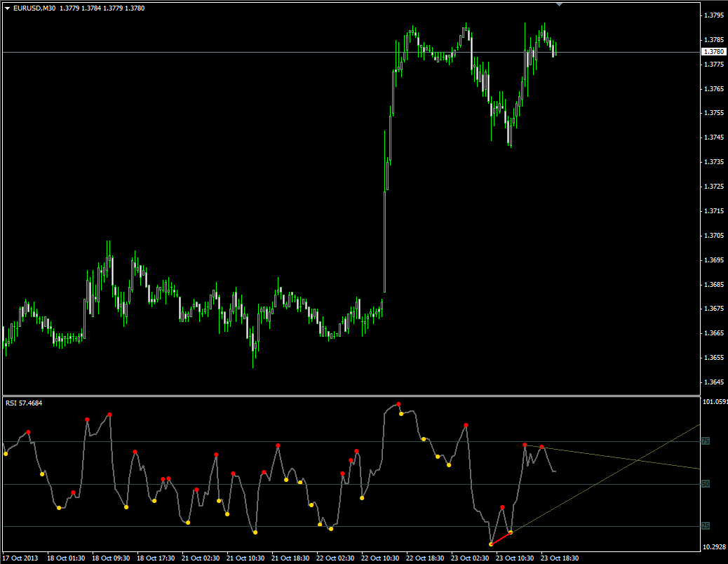Image resolution: width=728 pixels, height=564 pixels.
Task: Click the 18 Oct 17:30 time label
Action: [156, 558]
